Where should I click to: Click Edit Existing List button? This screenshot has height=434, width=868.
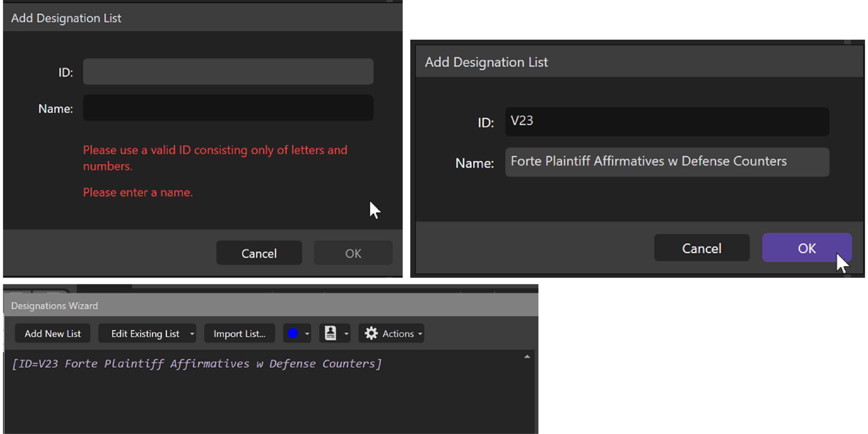145,333
